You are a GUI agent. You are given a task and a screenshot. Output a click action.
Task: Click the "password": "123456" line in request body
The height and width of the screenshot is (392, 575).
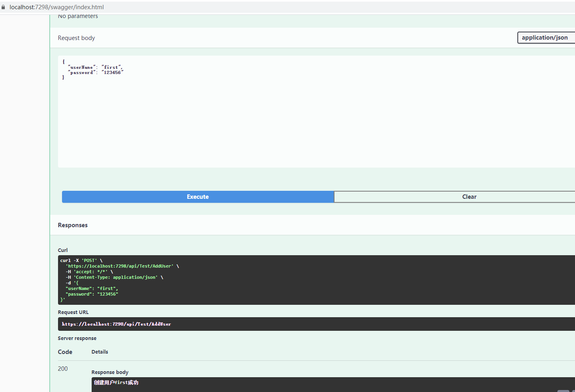point(96,72)
